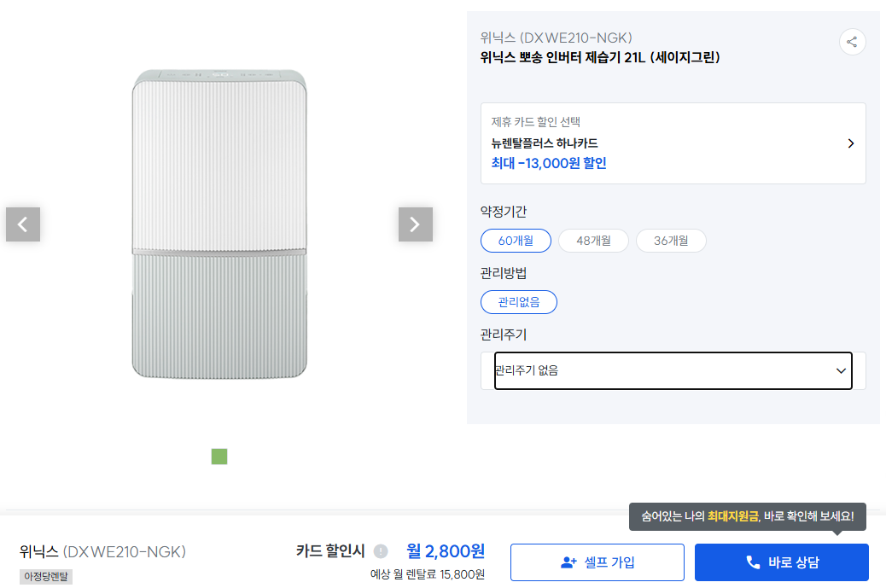Click the 최대지원금 tooltip banner
The height and width of the screenshot is (588, 886).
[x=747, y=516]
